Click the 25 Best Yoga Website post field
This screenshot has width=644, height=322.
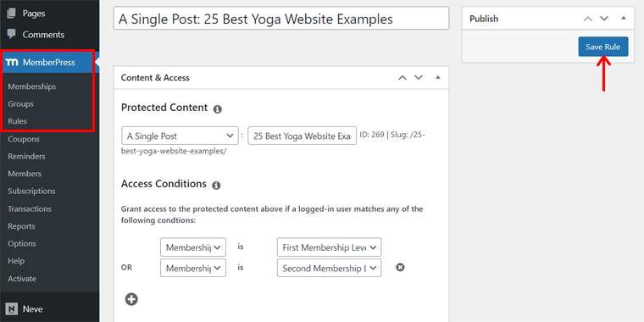pos(303,136)
